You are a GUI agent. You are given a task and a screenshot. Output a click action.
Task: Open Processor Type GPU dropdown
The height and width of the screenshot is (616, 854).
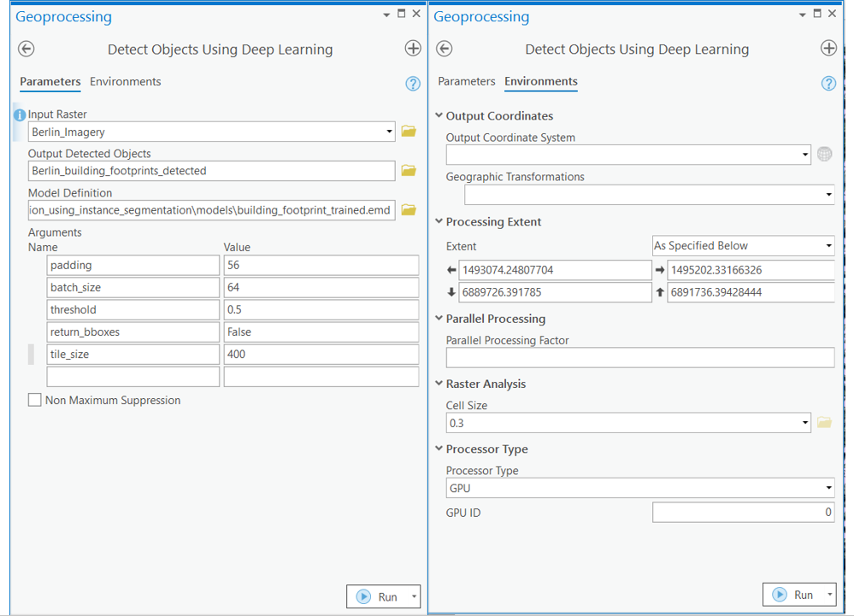828,489
